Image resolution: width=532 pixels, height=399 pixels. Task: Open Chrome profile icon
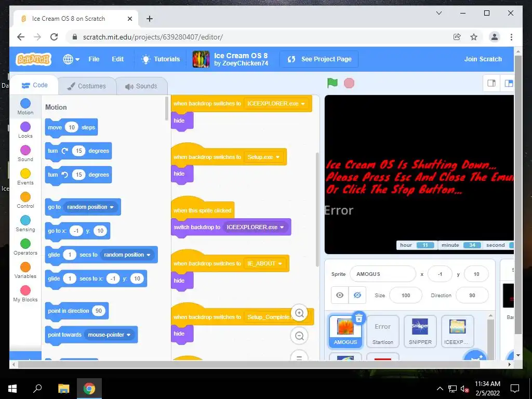495,37
